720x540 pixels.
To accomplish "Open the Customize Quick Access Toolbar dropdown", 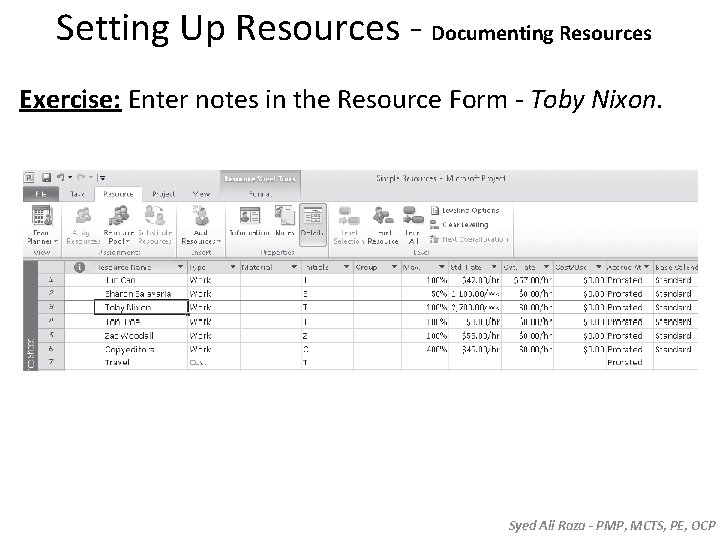I will (102, 178).
